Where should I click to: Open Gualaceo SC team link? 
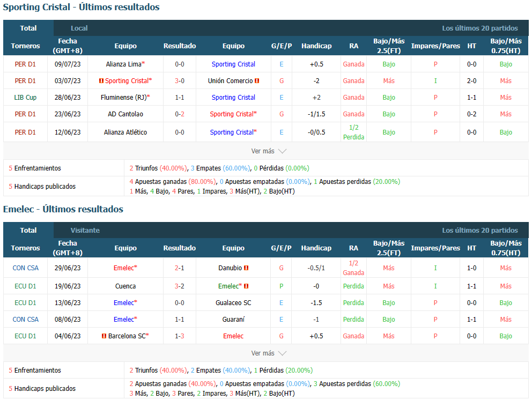[x=233, y=302]
